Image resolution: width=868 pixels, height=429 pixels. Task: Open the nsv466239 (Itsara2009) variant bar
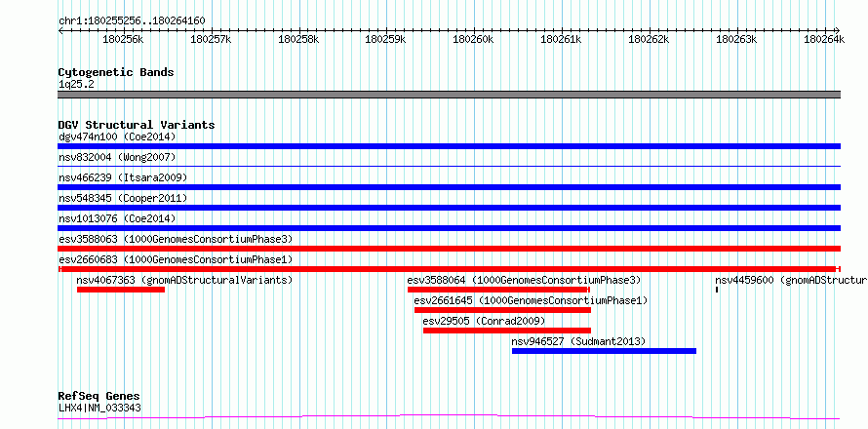tap(449, 187)
